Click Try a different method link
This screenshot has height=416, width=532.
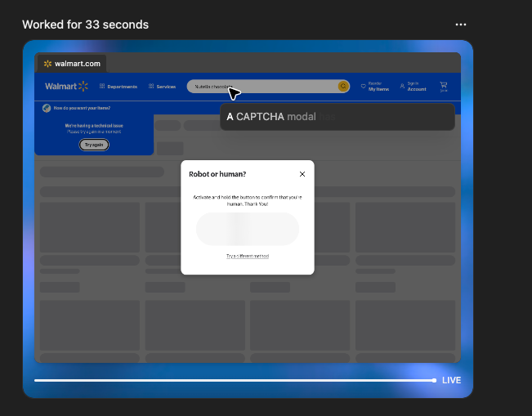(x=248, y=256)
